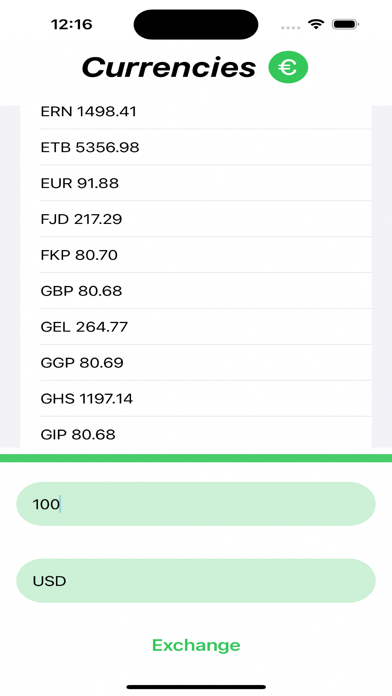Tap the Wi-Fi status icon
The image size is (392, 696).
tap(316, 24)
